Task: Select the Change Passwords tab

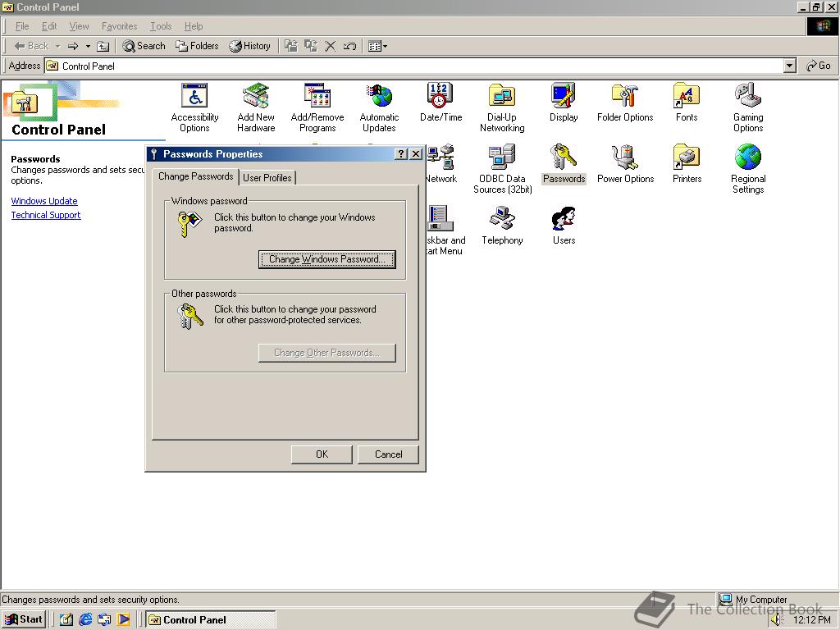Action: pyautogui.click(x=195, y=176)
